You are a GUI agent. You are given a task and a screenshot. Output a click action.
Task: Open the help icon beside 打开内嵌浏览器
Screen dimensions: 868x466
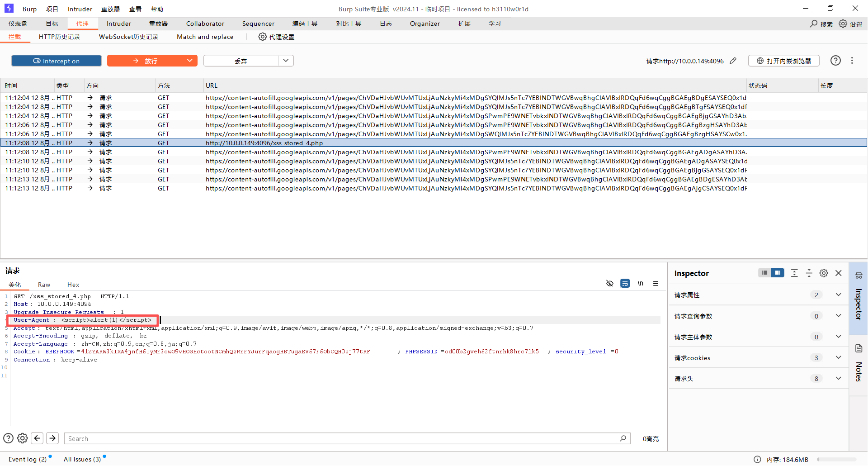point(835,61)
